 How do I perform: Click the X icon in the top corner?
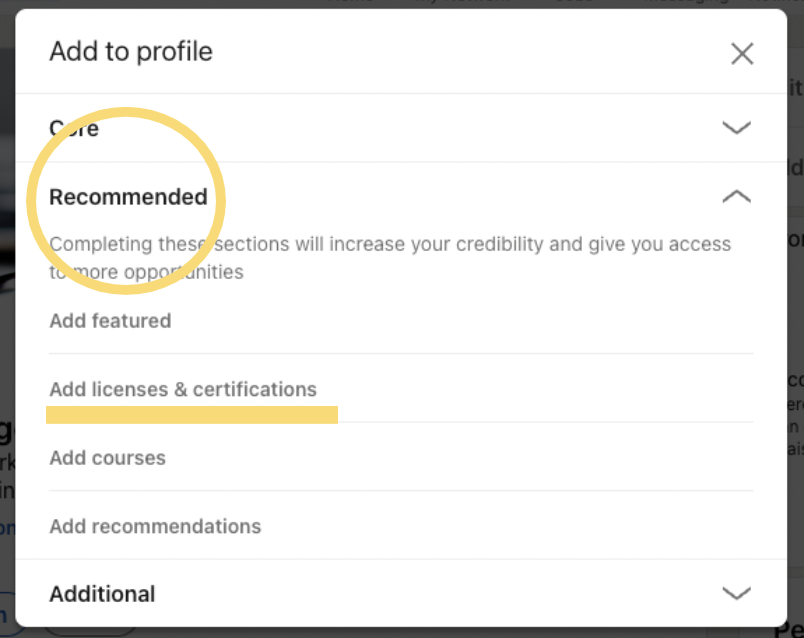pos(742,53)
